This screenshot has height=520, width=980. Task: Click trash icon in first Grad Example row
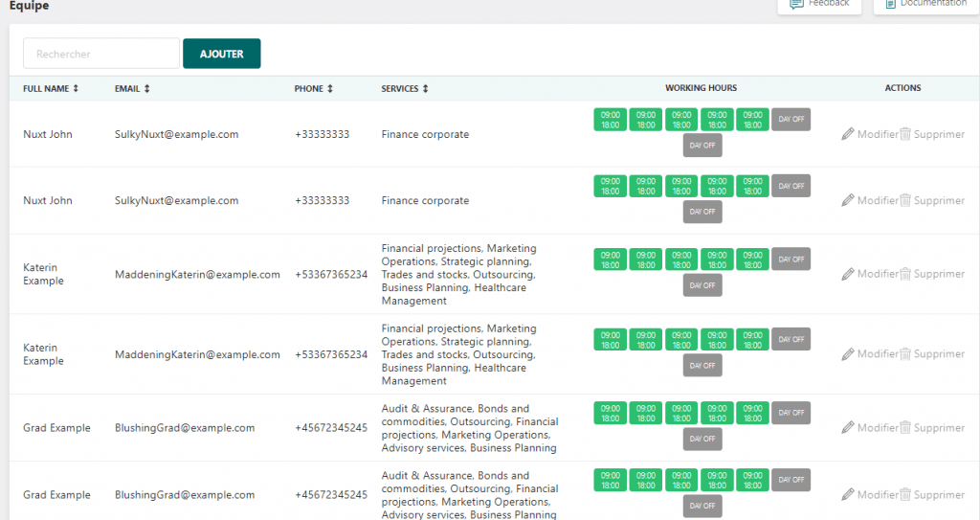click(905, 428)
